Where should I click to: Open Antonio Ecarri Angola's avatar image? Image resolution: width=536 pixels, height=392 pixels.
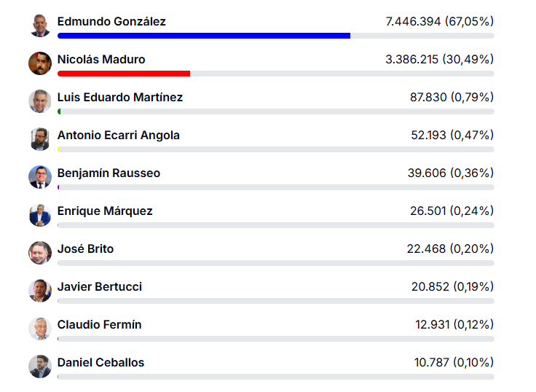[x=40, y=139]
